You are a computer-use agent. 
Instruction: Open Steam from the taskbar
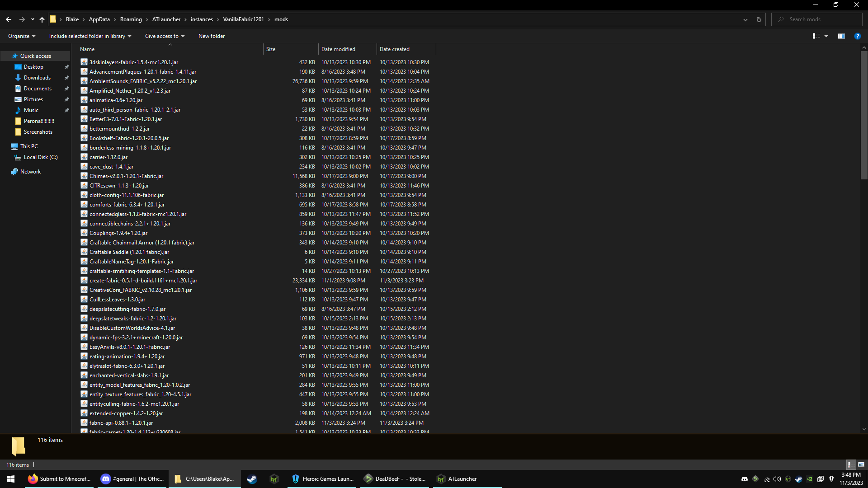pos(252,479)
